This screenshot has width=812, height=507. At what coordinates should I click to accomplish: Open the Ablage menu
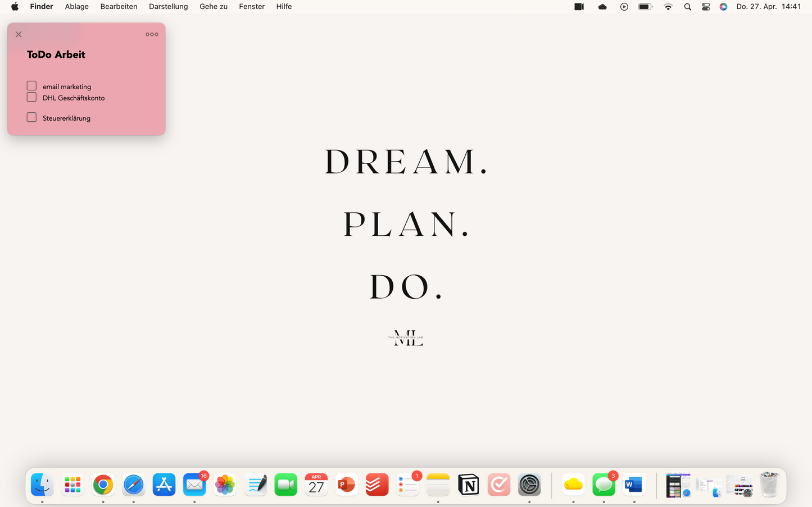coord(77,7)
